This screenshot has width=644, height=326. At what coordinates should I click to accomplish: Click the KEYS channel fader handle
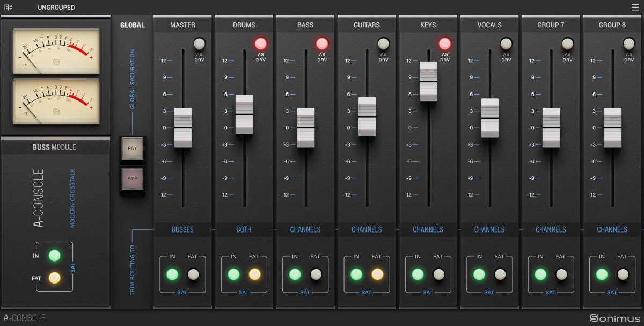[428, 81]
